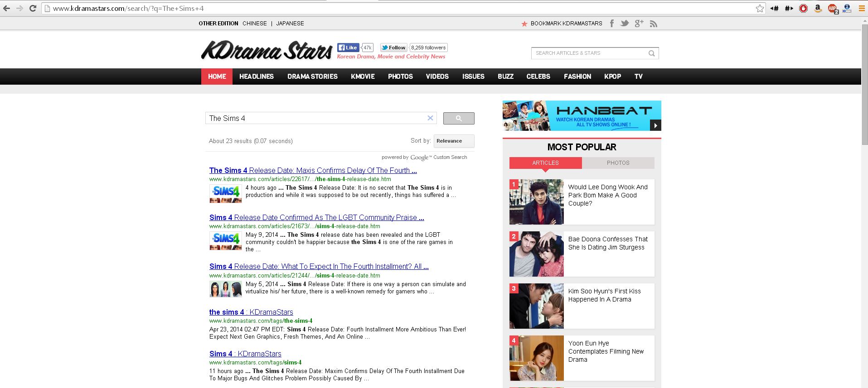868x388 pixels.
Task: Open the red stop-hand extension icon
Action: [x=803, y=9]
